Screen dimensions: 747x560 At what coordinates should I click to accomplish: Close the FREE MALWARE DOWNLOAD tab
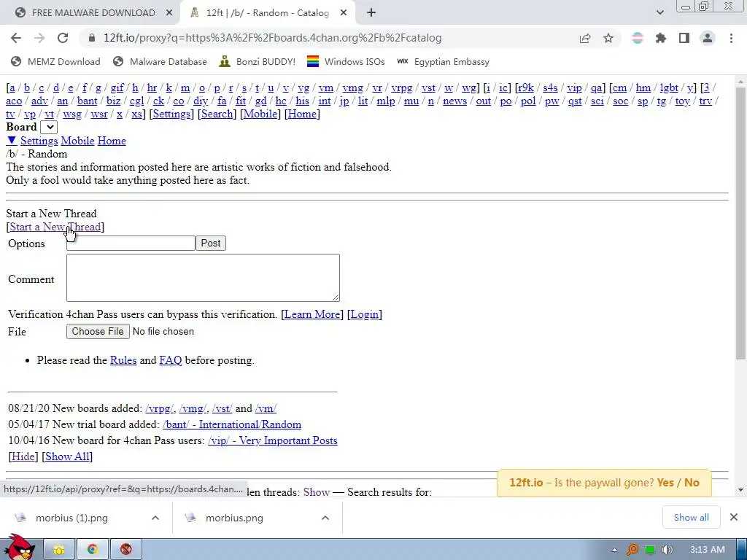pyautogui.click(x=169, y=13)
